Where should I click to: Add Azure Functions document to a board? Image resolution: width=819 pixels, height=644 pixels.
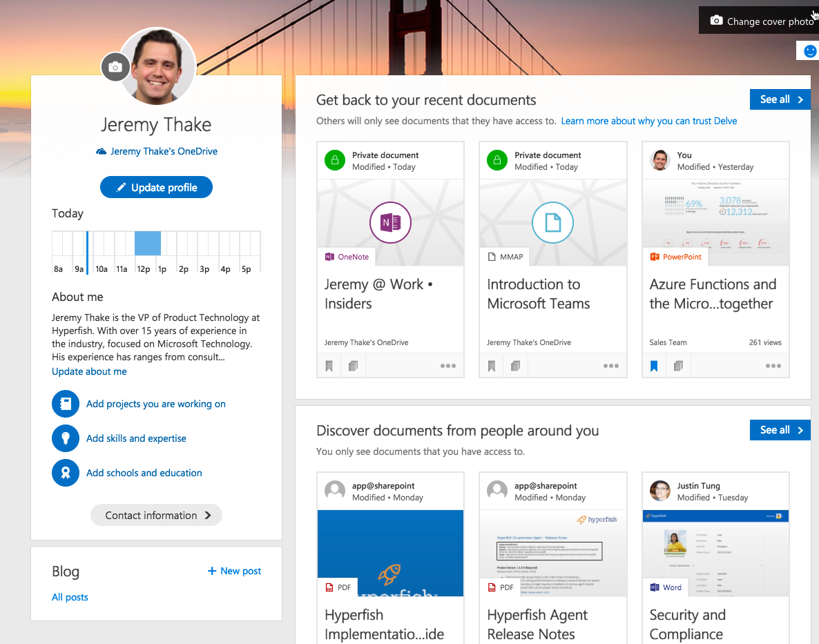click(x=678, y=366)
